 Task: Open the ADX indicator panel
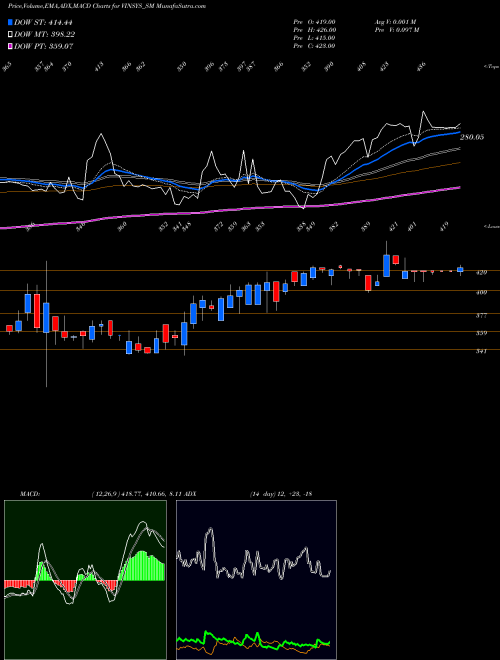point(256,580)
